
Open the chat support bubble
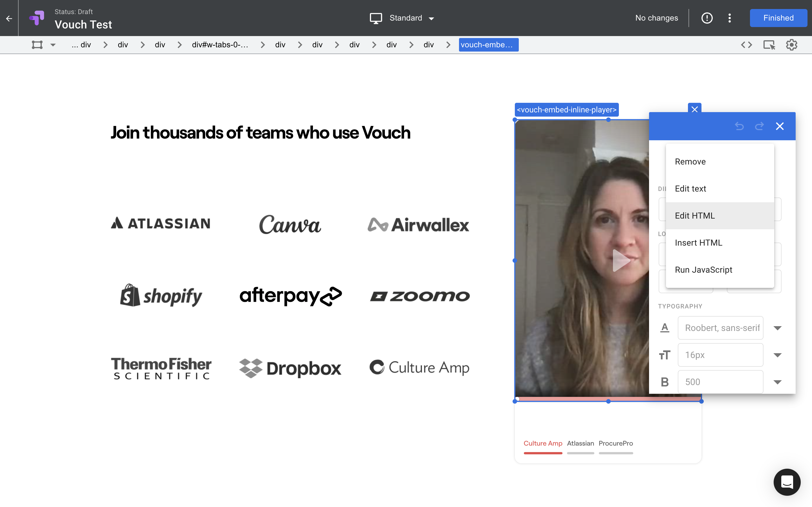[787, 482]
